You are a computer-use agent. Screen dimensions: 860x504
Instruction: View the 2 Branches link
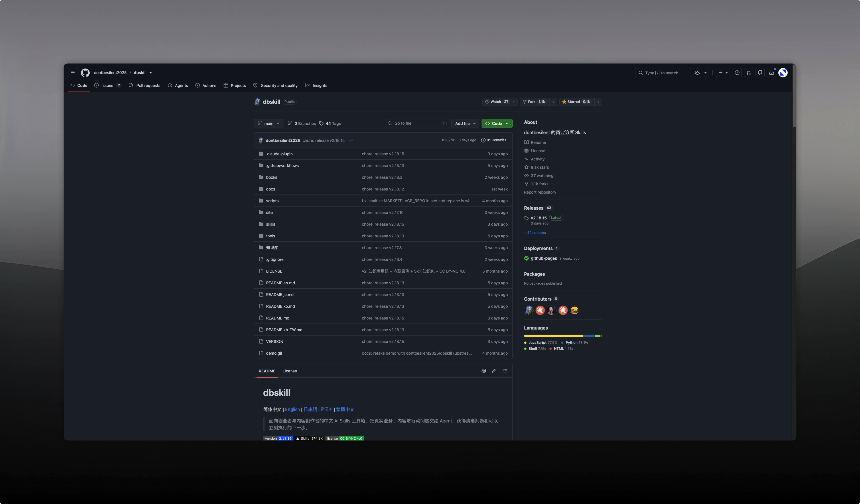[302, 123]
